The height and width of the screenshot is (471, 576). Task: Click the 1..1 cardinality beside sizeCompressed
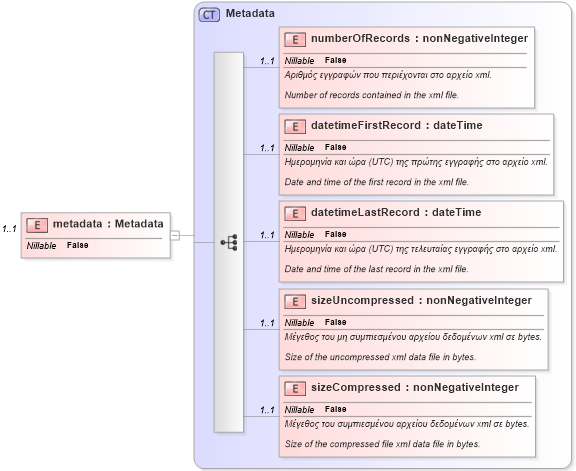(x=267, y=410)
